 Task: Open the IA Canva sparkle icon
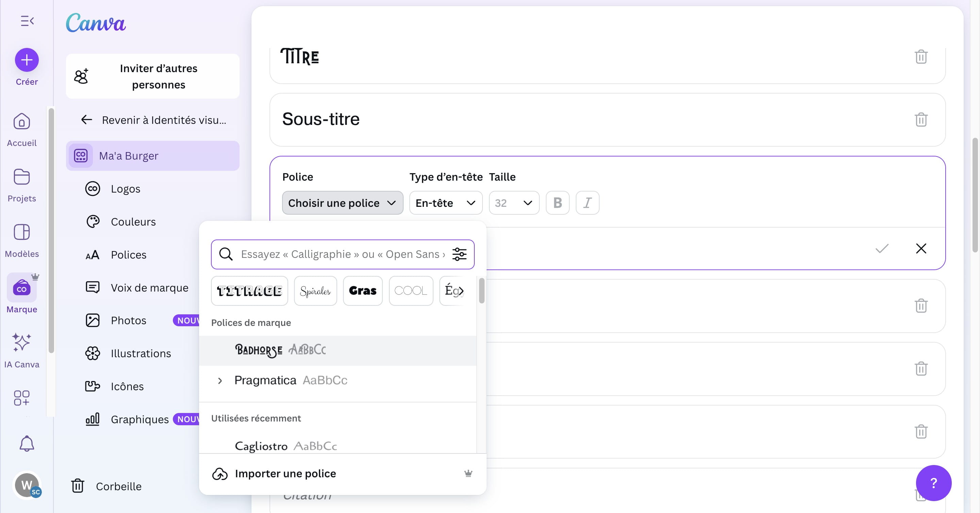click(22, 342)
